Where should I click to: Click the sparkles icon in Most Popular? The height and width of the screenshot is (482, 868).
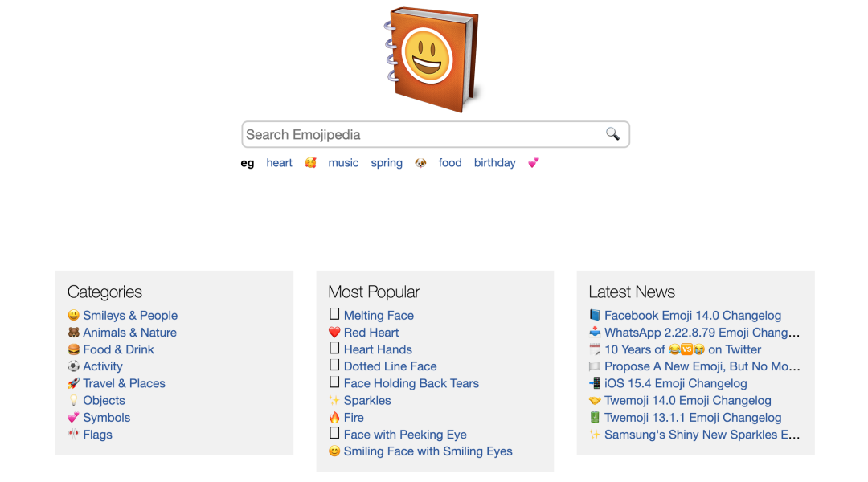coord(334,401)
